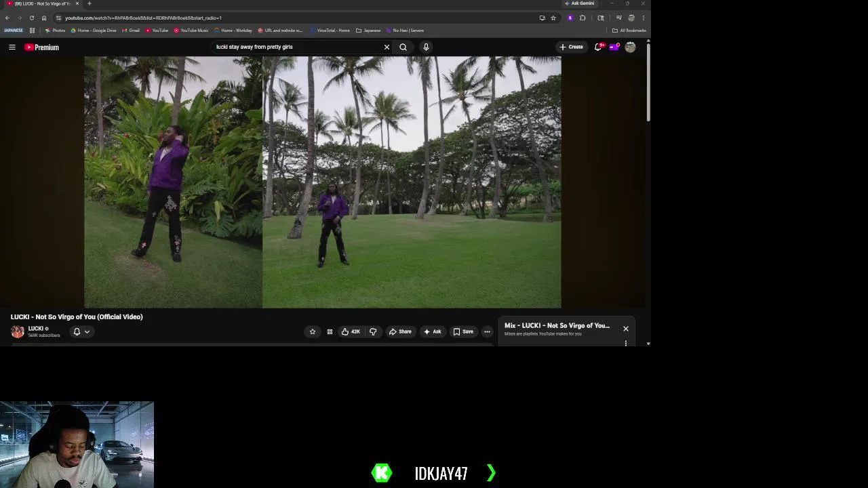868x488 pixels.
Task: Clear the search box with X
Action: point(387,47)
